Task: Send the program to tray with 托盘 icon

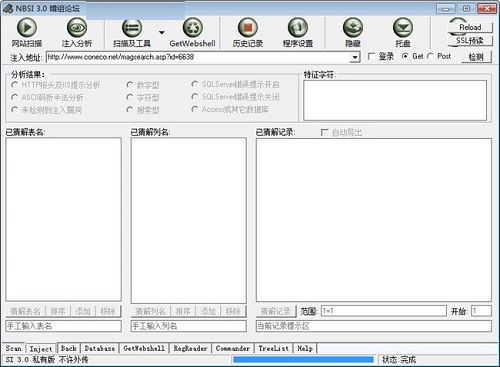Action: (x=403, y=28)
